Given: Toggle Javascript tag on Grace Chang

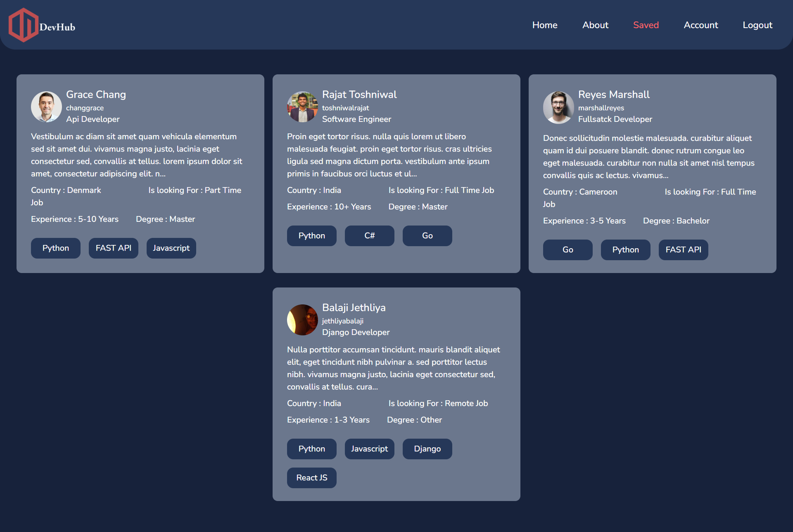Looking at the screenshot, I should tap(171, 248).
